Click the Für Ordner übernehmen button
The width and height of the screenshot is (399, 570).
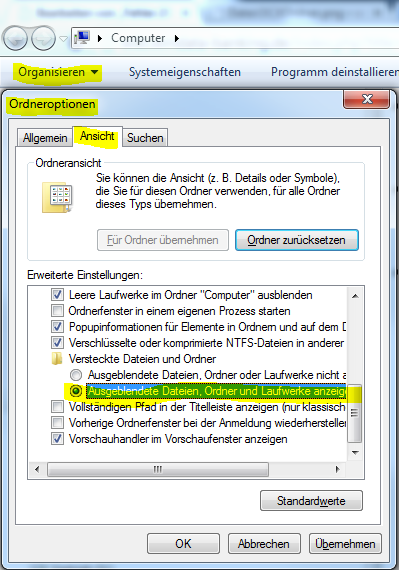coord(163,240)
